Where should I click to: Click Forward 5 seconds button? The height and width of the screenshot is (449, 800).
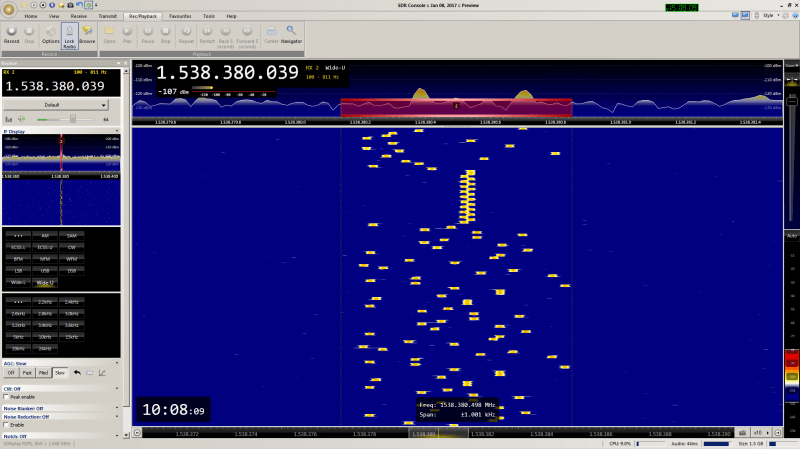(x=247, y=37)
